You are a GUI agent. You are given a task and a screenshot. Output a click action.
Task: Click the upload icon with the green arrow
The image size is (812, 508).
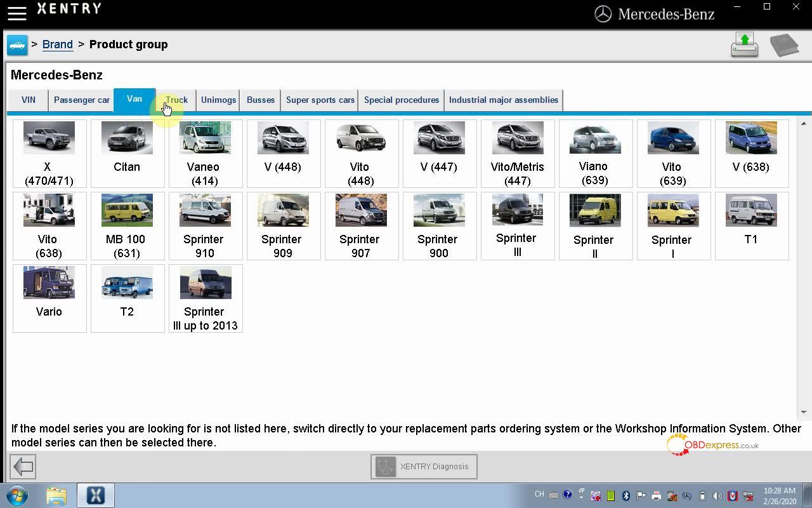745,45
